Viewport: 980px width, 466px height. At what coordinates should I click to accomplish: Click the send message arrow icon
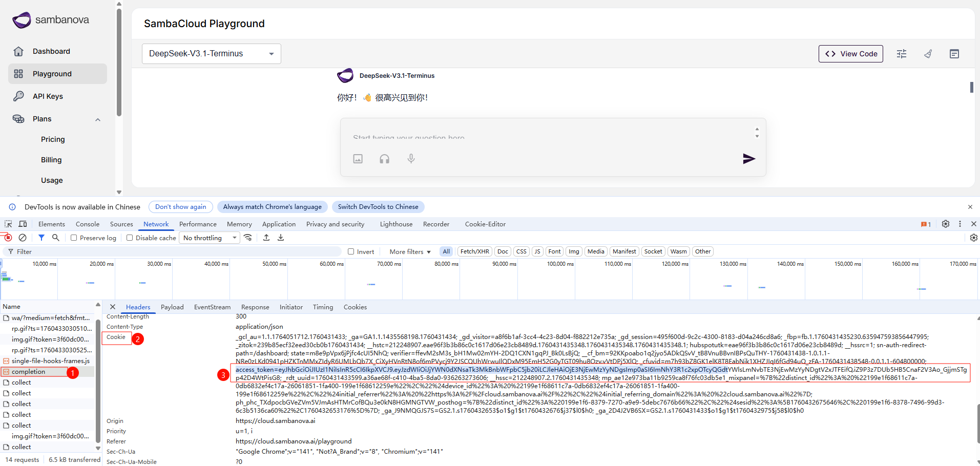[748, 159]
